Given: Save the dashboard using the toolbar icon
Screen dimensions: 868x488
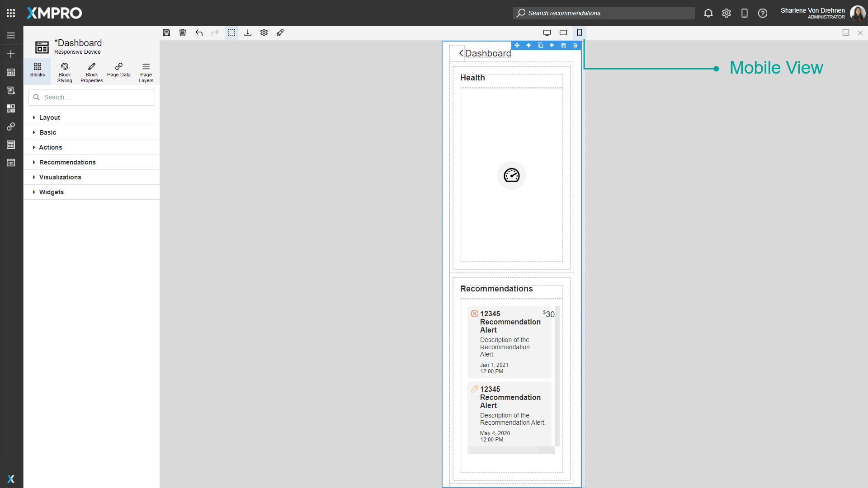Looking at the screenshot, I should tap(166, 33).
